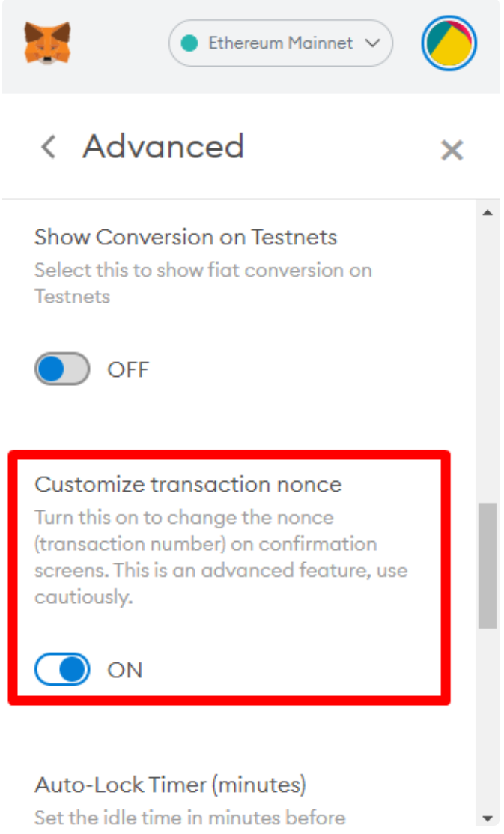This screenshot has width=504, height=834.
Task: Select the Show Conversion on Testnets title
Action: pyautogui.click(x=186, y=238)
